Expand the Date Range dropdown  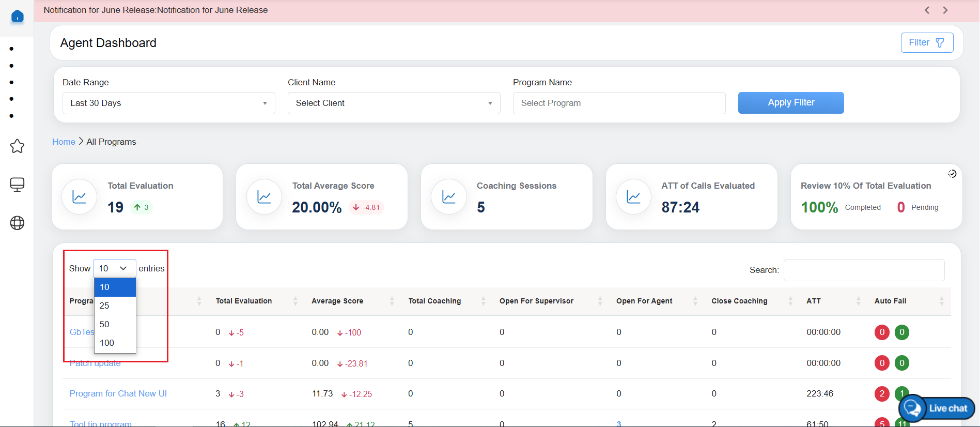tap(168, 103)
